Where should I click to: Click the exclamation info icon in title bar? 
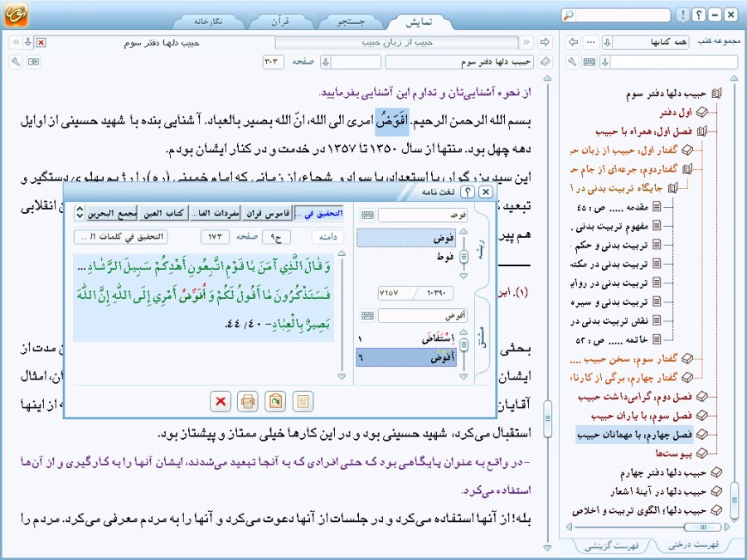click(682, 15)
